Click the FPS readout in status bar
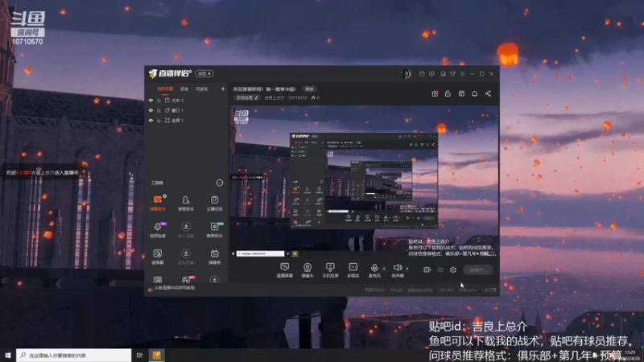644x362 pixels. pyautogui.click(x=396, y=290)
